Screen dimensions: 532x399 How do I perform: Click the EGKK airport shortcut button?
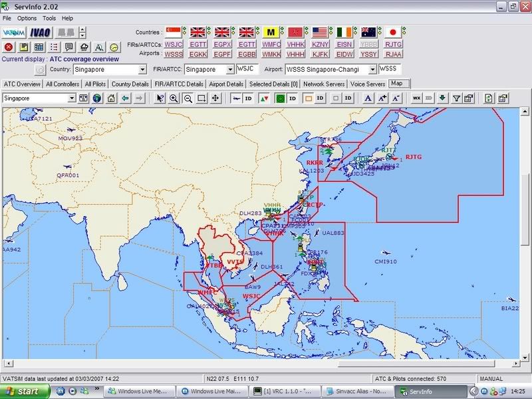197,54
